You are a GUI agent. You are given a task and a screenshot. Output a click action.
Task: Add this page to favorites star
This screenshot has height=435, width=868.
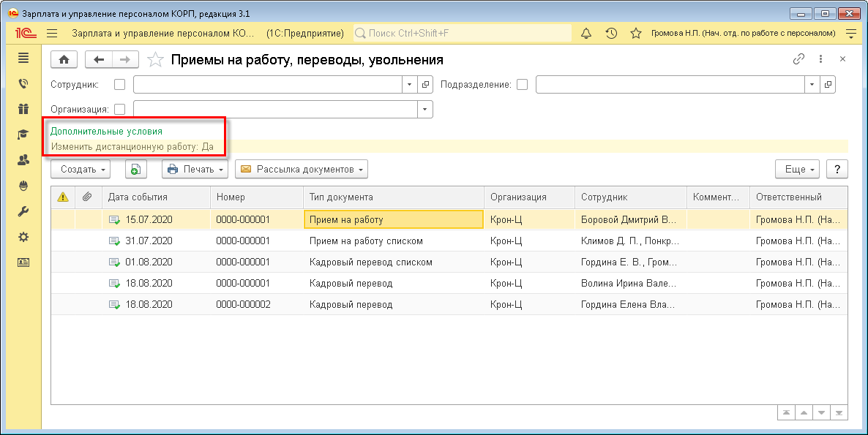pyautogui.click(x=154, y=60)
